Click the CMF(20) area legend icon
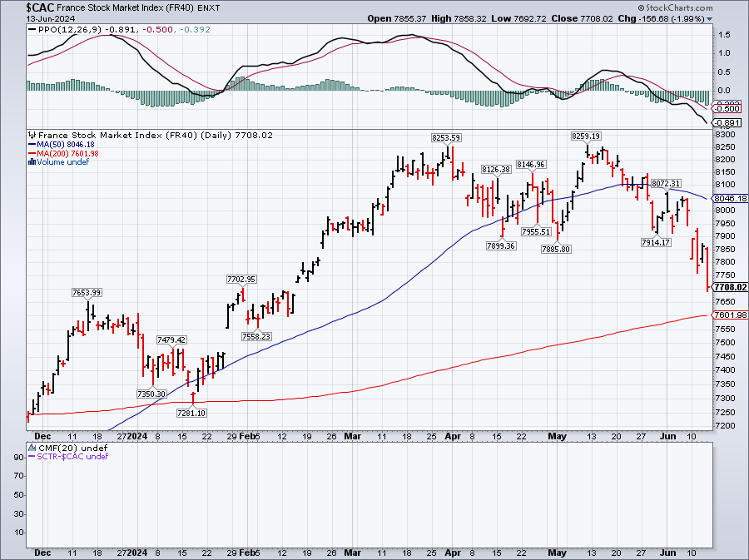The width and height of the screenshot is (749, 560). pos(31,448)
